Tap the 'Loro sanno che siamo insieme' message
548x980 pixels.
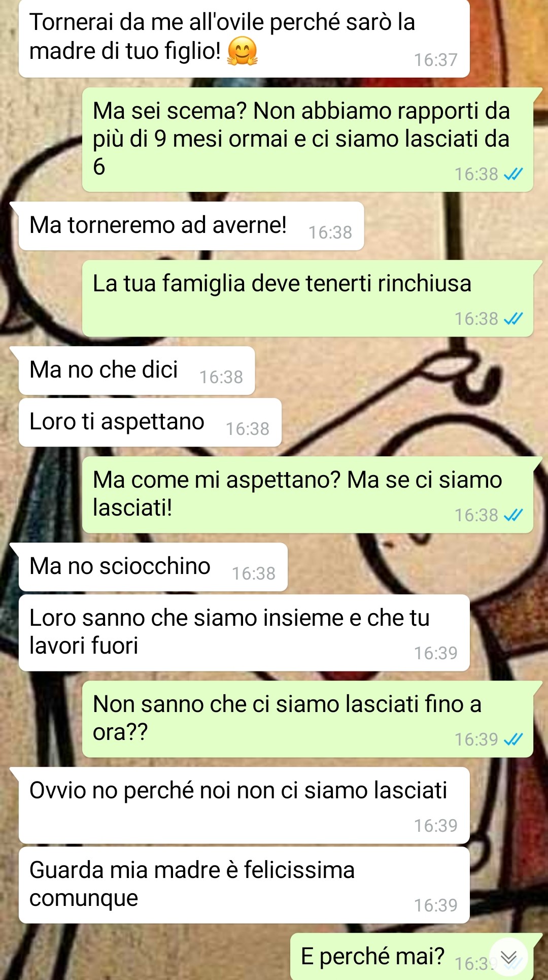244,633
